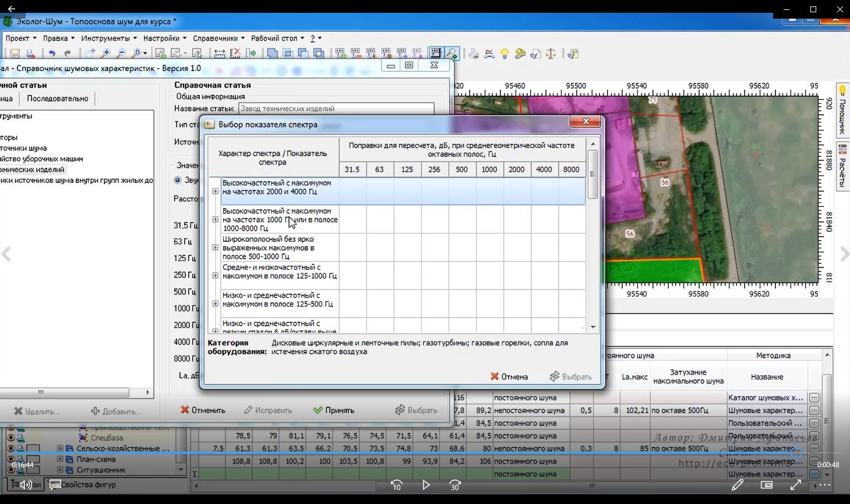This screenshot has width=850, height=504.
Task: Click the balance scales toolbar icon
Action: tap(551, 54)
